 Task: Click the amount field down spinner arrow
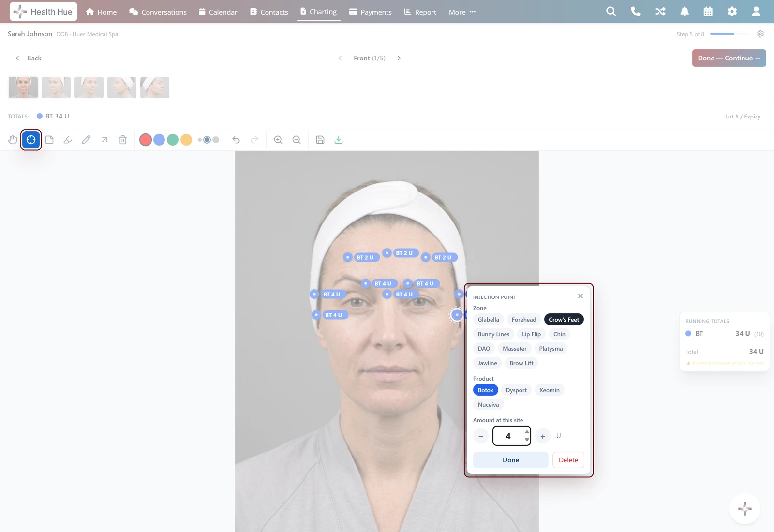pos(527,440)
